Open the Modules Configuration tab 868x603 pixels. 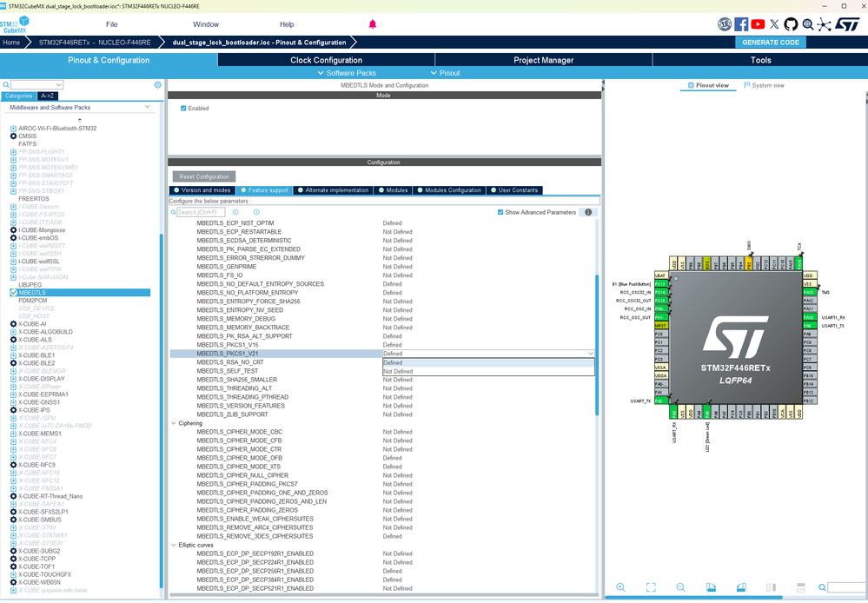pos(448,190)
